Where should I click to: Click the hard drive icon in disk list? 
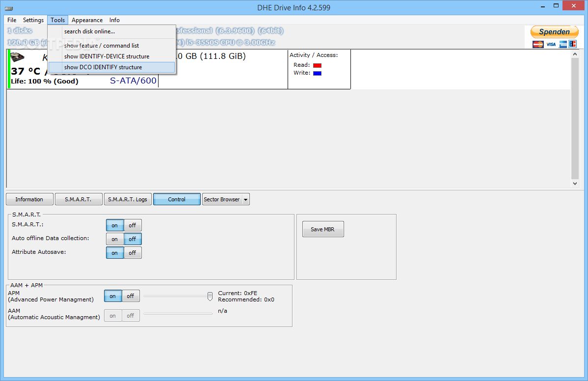[17, 57]
